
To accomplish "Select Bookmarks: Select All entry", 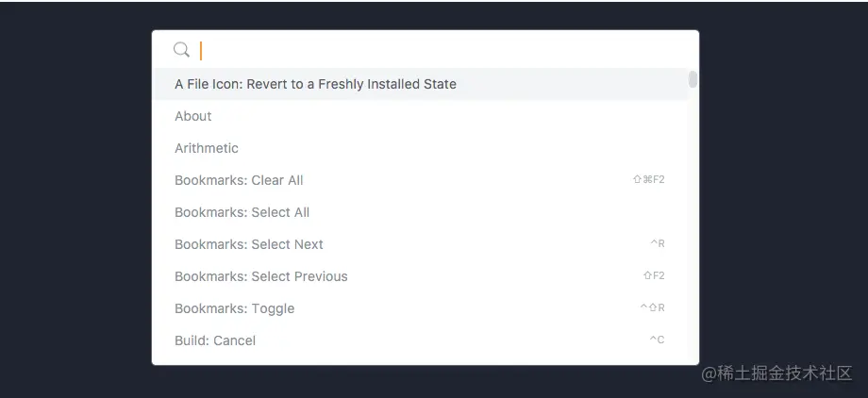I will tap(242, 212).
